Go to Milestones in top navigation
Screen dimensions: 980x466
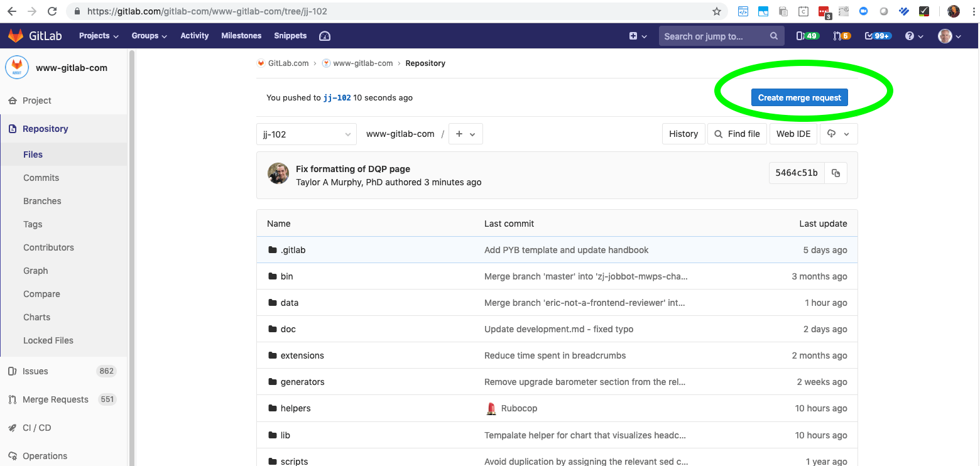coord(241,36)
